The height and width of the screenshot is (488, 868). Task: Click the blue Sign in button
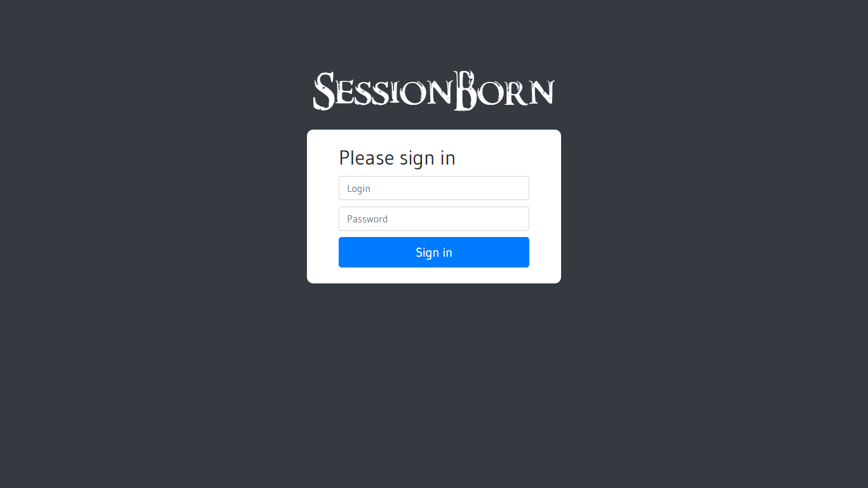(x=434, y=252)
